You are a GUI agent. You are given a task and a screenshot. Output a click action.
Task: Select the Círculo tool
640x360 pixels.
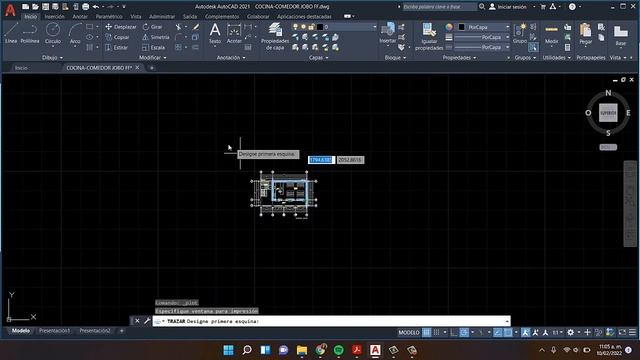pyautogui.click(x=53, y=33)
